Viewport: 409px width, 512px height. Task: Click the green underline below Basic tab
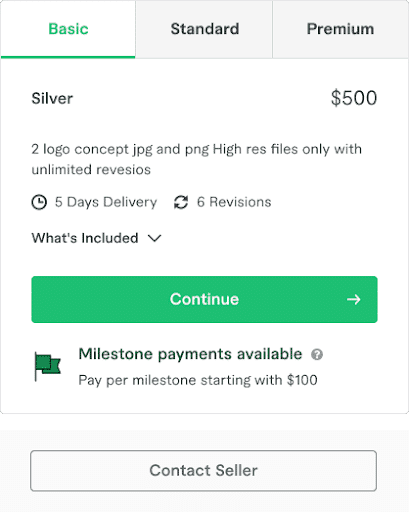pos(68,57)
